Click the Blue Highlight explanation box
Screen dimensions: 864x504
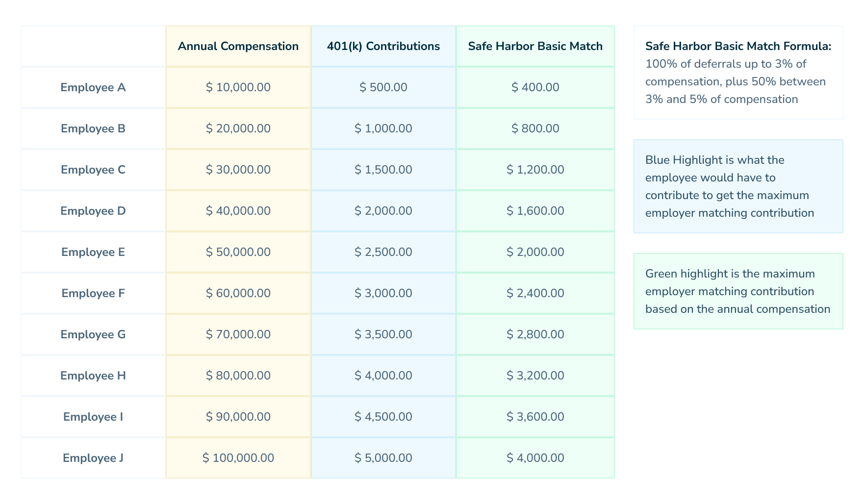[x=738, y=186]
